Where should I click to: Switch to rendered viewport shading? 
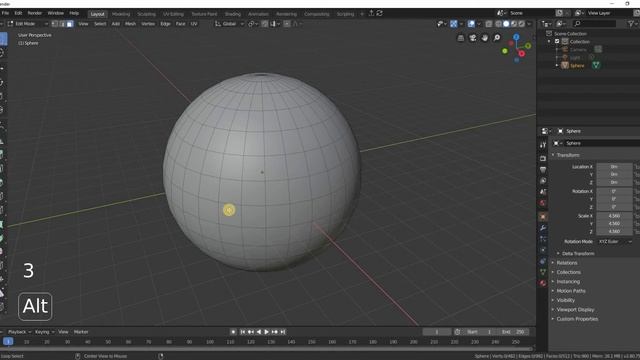[x=522, y=24]
